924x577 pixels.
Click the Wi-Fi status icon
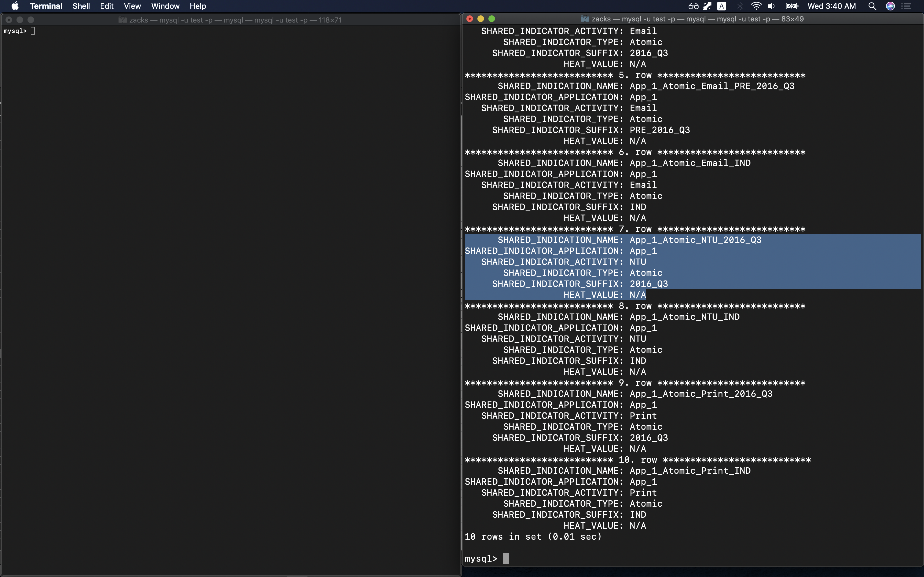click(756, 6)
